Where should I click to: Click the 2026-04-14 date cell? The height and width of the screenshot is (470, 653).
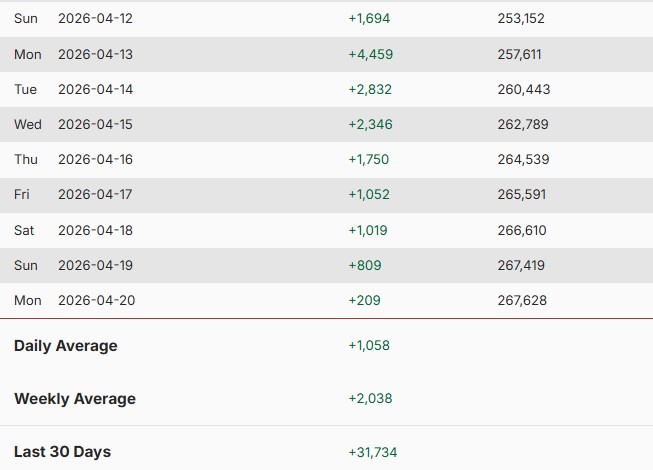tap(95, 89)
